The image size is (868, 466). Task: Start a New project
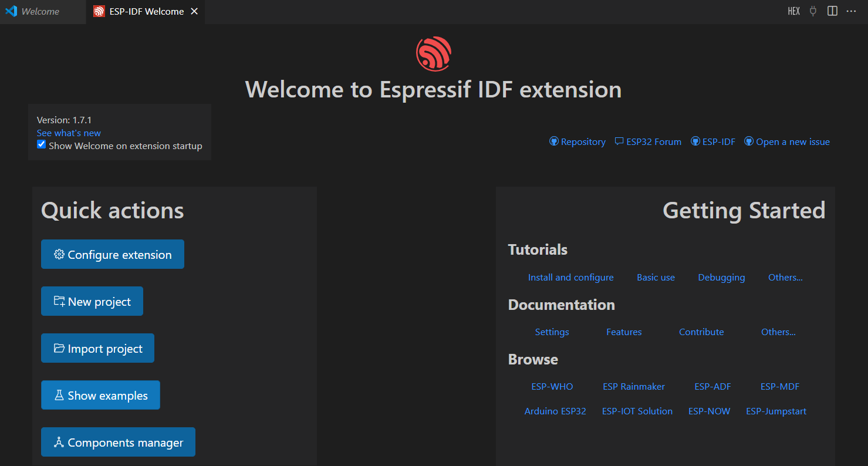(92, 301)
